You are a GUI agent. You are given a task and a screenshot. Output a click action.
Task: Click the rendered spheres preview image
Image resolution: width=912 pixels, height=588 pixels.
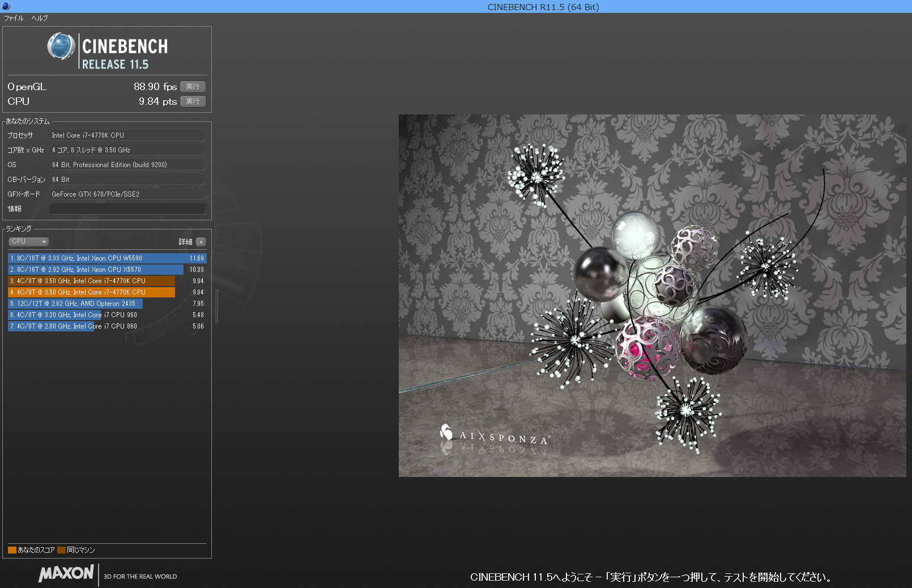[652, 295]
